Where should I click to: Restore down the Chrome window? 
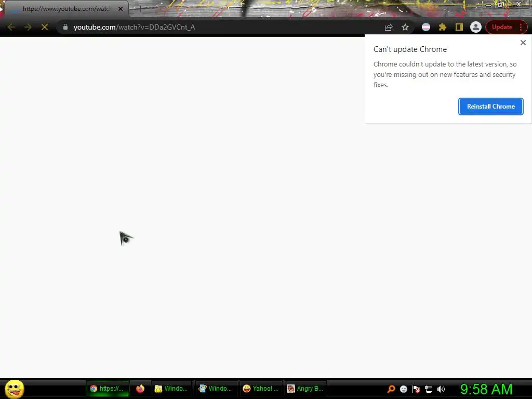coord(501,5)
